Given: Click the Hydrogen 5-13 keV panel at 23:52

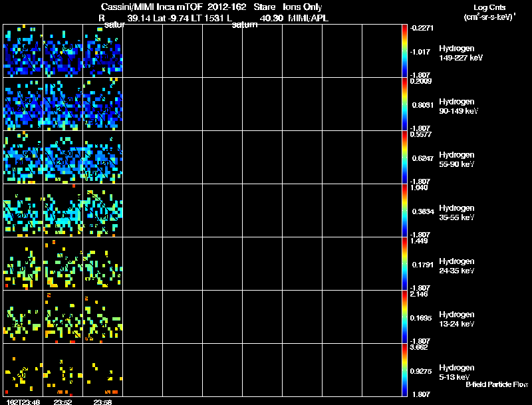Looking at the screenshot, I should (x=63, y=370).
